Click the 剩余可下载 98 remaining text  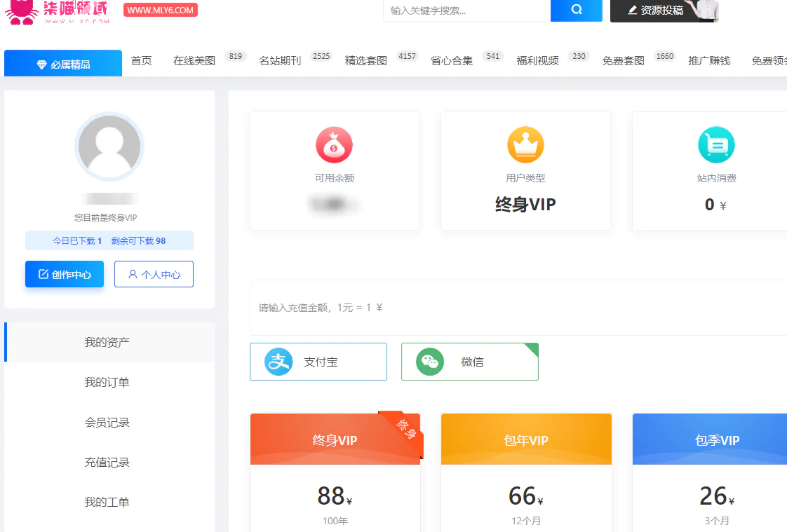(x=138, y=240)
